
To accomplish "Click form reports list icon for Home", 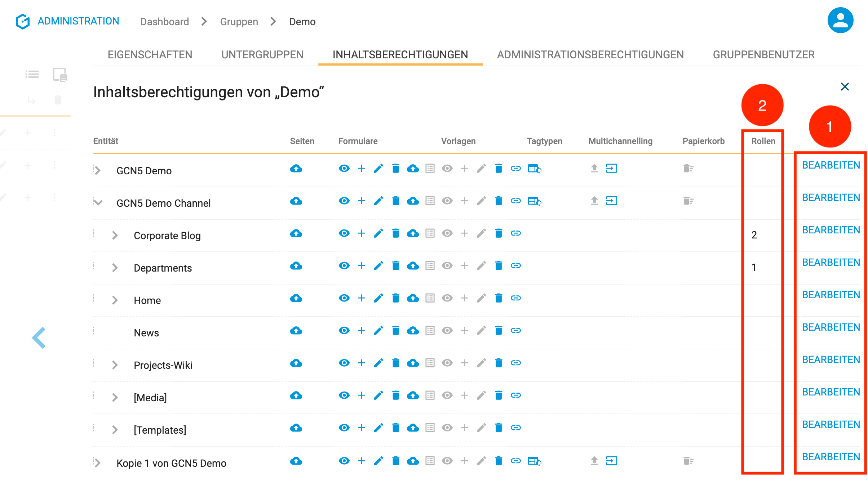I will 430,298.
